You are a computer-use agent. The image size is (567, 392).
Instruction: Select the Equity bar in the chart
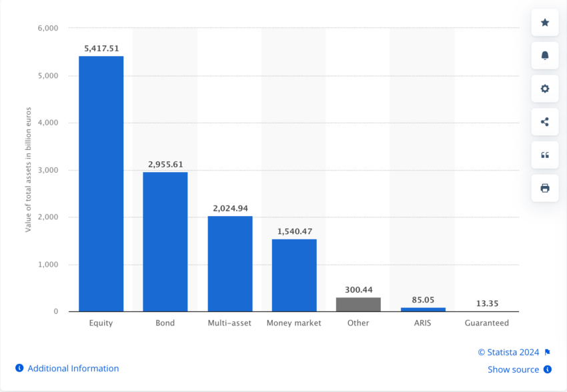pos(101,183)
